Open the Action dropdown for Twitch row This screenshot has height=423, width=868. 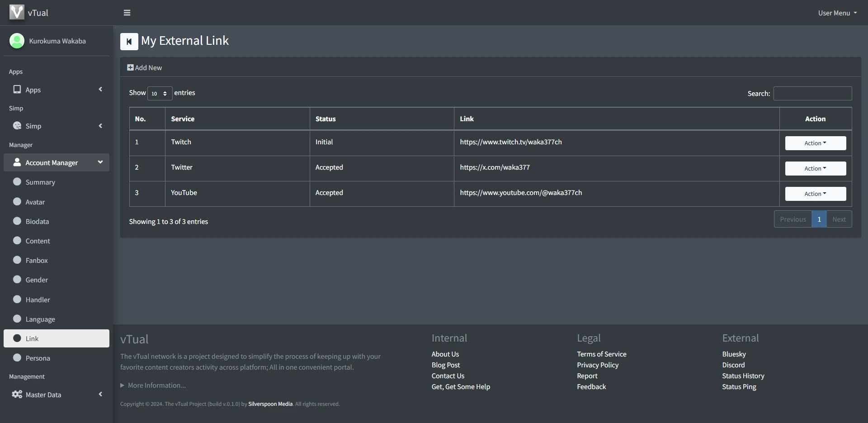point(815,143)
